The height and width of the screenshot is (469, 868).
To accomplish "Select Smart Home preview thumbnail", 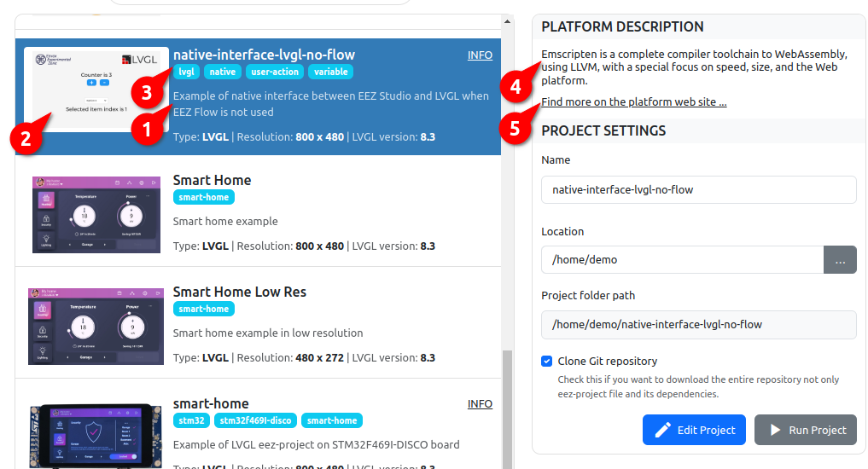I will [96, 215].
